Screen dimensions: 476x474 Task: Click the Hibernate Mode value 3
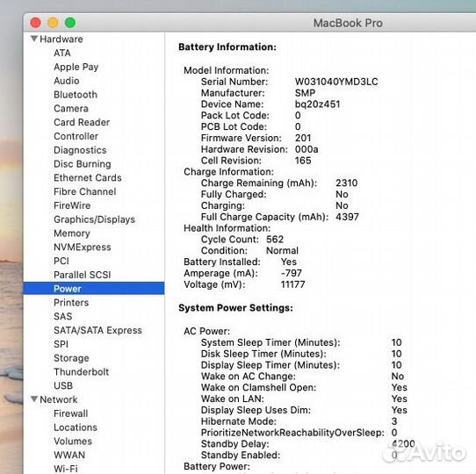(x=394, y=421)
